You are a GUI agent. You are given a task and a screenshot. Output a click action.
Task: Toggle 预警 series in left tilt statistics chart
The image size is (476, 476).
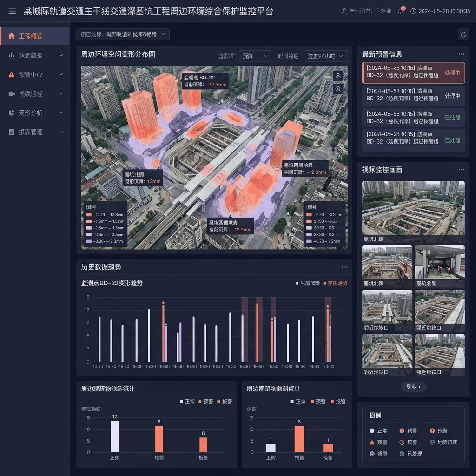(x=206, y=402)
